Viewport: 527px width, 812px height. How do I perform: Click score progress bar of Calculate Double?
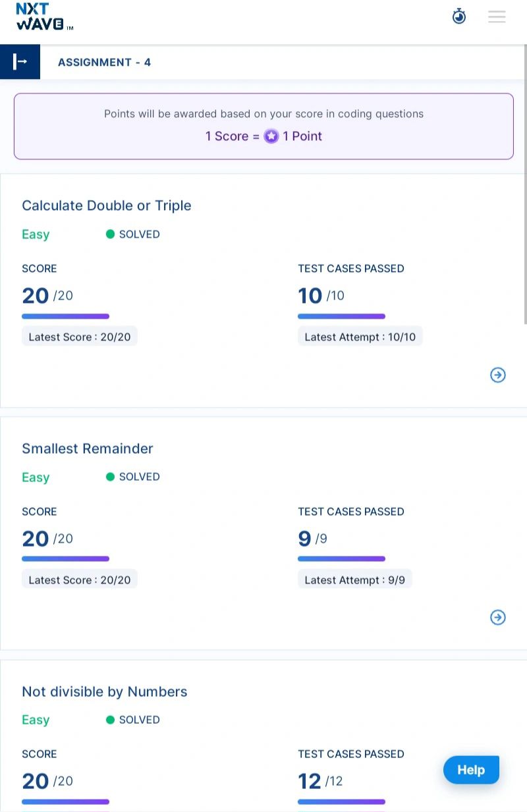point(65,317)
